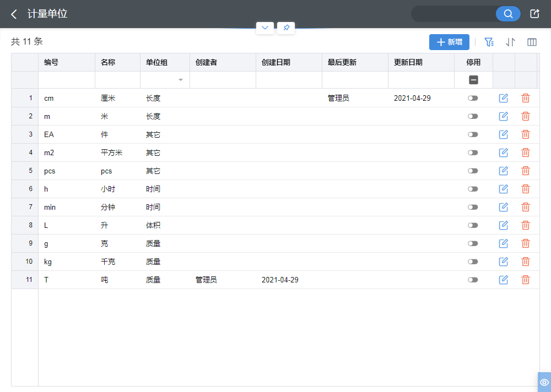Edit the m2 row
Screen dimensions: 551x392
click(x=504, y=153)
